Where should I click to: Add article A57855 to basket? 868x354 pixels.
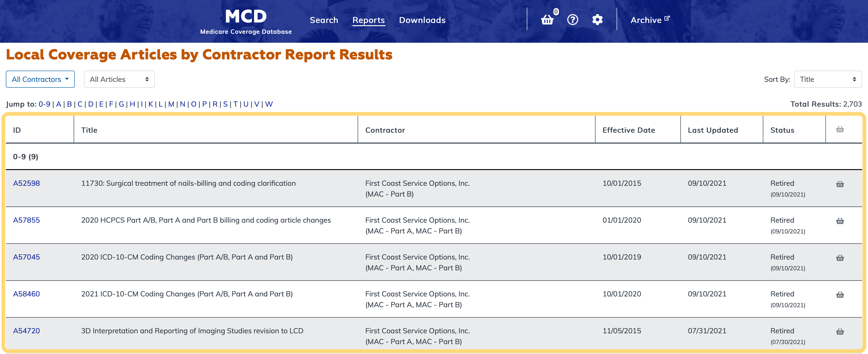pyautogui.click(x=840, y=221)
